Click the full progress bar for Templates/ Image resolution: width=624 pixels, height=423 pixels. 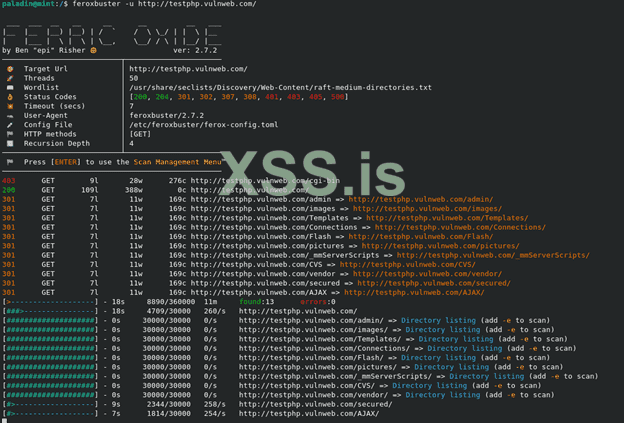point(50,339)
